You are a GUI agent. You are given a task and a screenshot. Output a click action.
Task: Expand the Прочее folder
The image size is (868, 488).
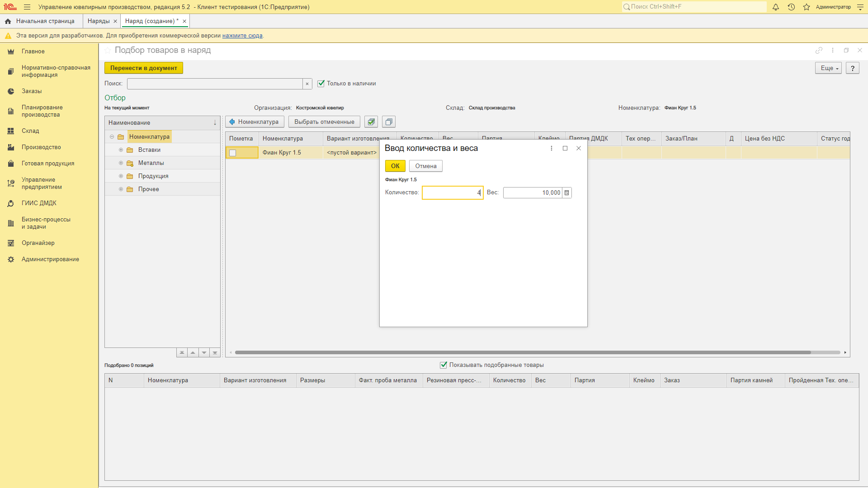tap(121, 189)
